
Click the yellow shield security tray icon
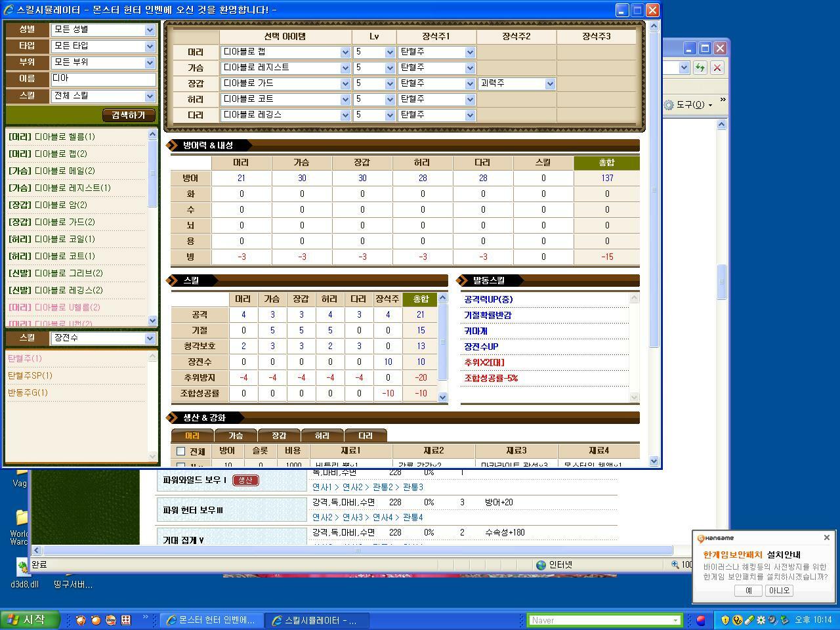click(x=725, y=620)
